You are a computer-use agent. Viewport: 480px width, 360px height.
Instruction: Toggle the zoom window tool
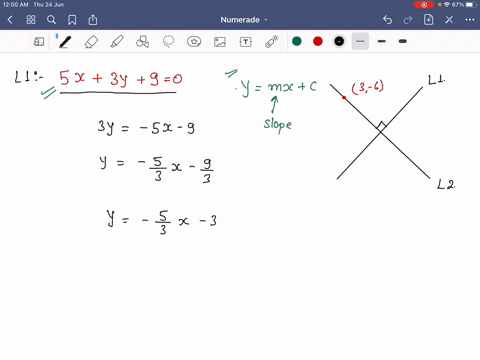coord(39,42)
